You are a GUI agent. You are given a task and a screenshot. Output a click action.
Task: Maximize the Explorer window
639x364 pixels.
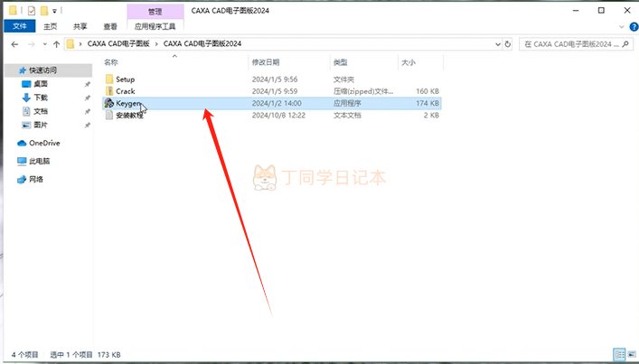click(601, 11)
